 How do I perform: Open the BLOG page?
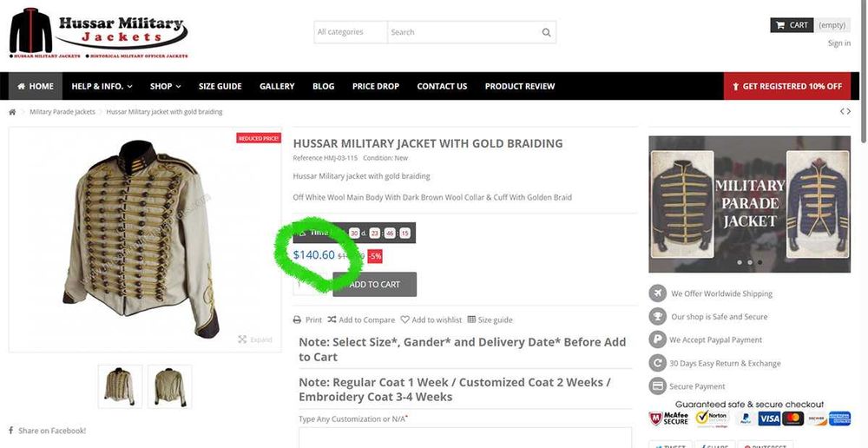click(323, 87)
